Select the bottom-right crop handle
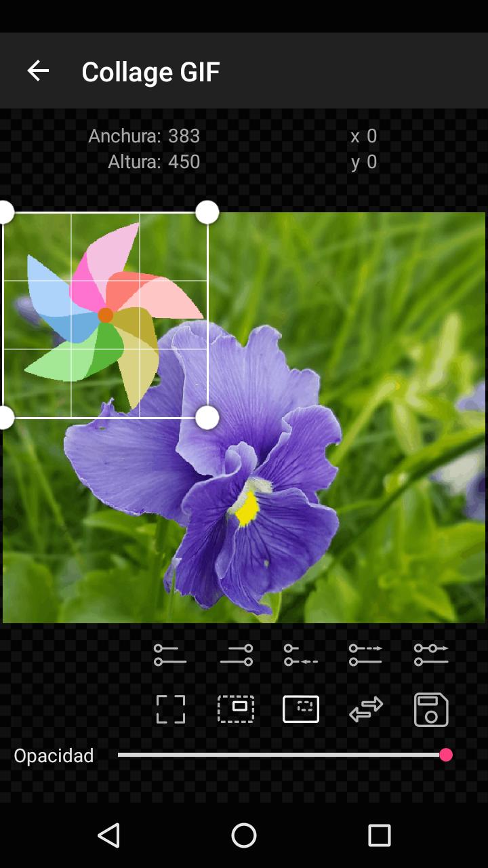Viewport: 488px width, 868px height. pos(207,418)
